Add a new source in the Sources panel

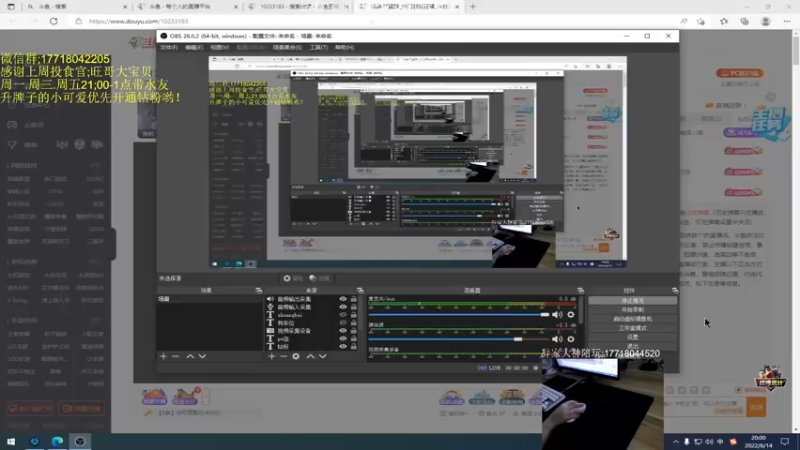[271, 356]
